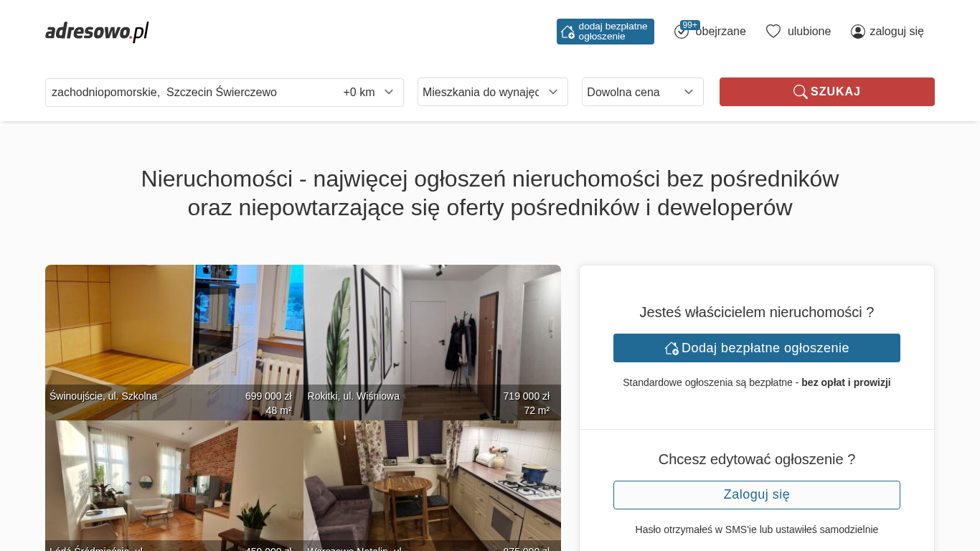
Task: Open the obejrzane checkmark icon with 99+ badge
Action: pyautogui.click(x=682, y=32)
